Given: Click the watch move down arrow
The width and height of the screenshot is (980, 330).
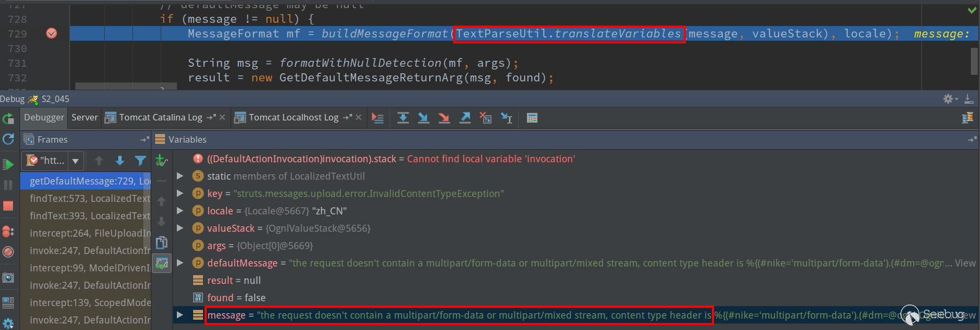Looking at the screenshot, I should [x=162, y=222].
